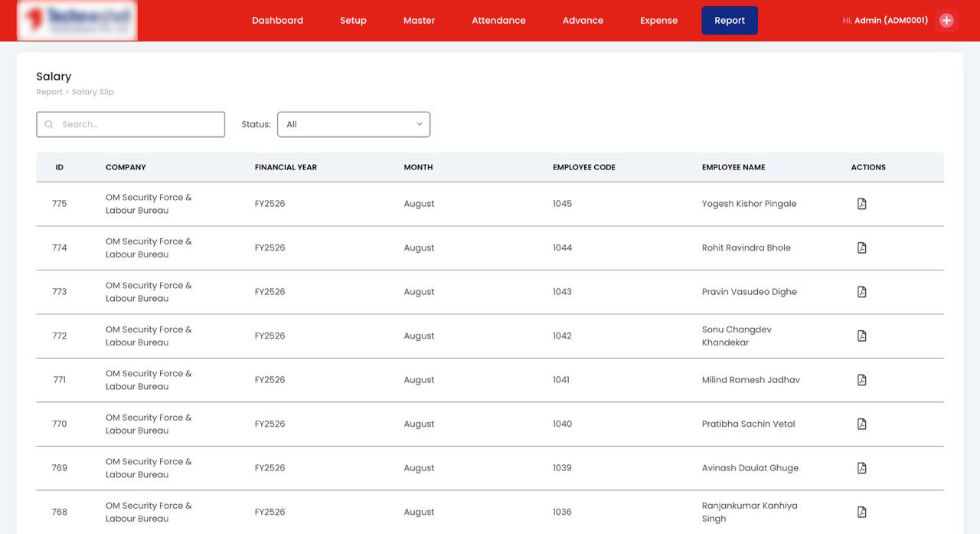Click the highlighted Report button
This screenshot has width=980, height=534.
pyautogui.click(x=729, y=21)
